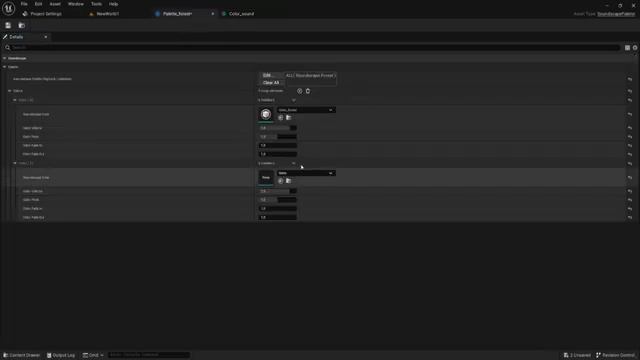Adjust Index 1 Color Pitch slider
The image size is (640, 360).
click(x=278, y=200)
